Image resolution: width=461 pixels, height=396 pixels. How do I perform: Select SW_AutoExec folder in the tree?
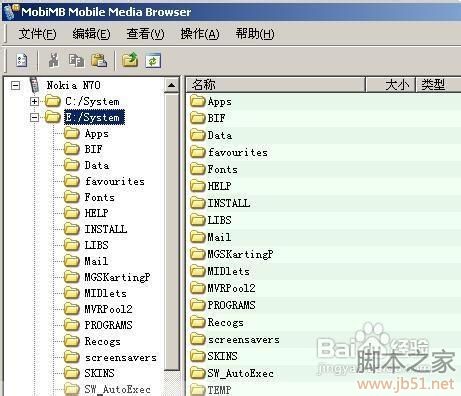(117, 389)
